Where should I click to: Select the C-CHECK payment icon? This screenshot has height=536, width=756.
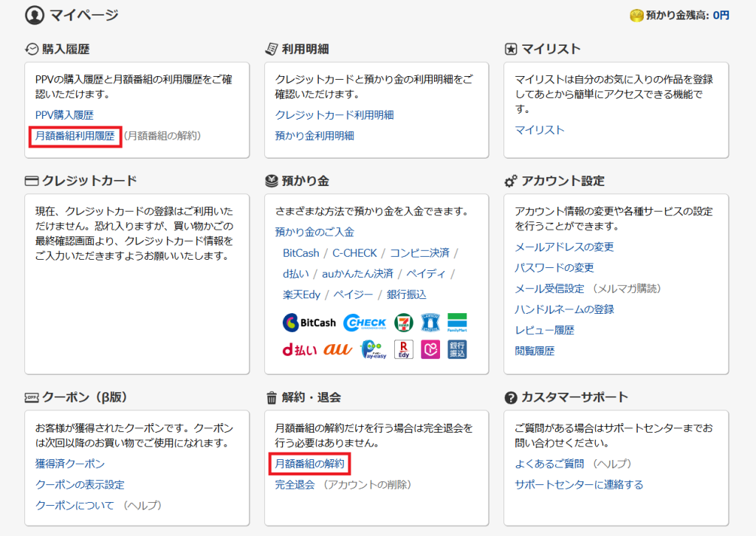pyautogui.click(x=365, y=322)
